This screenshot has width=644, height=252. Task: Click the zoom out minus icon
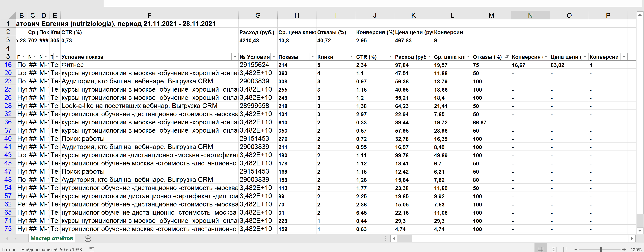[576, 249]
